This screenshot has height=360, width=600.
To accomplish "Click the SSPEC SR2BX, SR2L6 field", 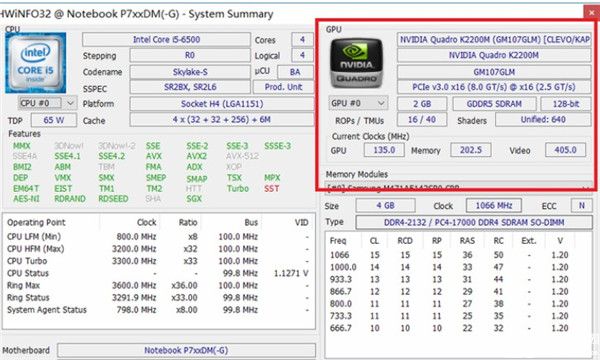I will point(190,87).
